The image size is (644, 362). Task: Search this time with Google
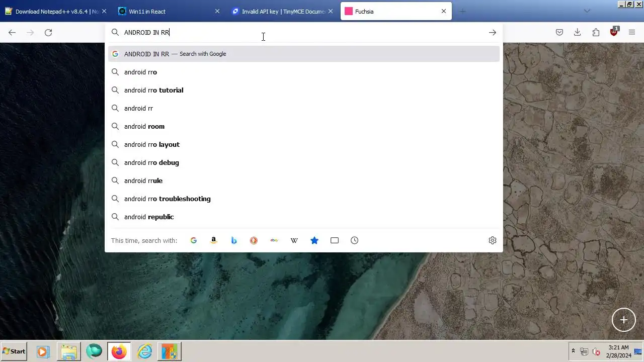click(194, 240)
